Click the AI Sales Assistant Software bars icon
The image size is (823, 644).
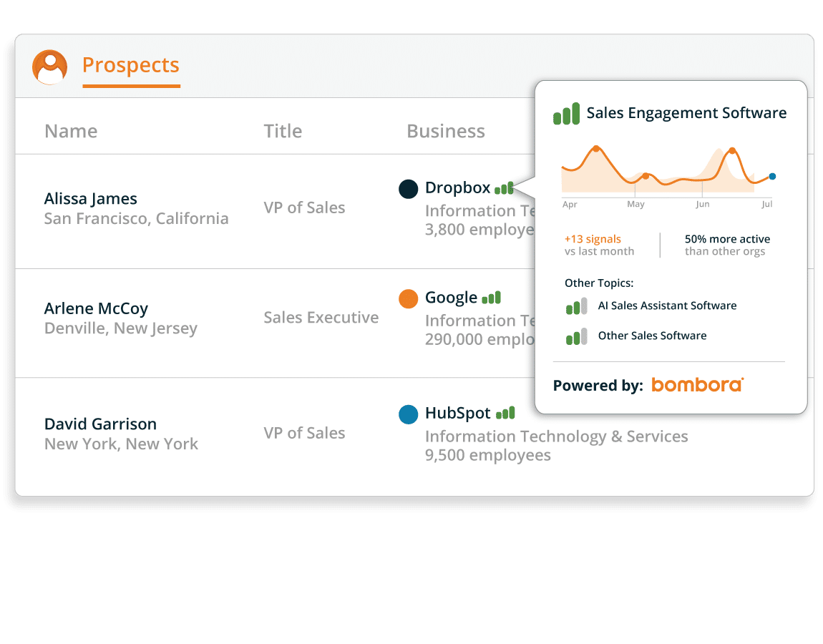[x=576, y=306]
